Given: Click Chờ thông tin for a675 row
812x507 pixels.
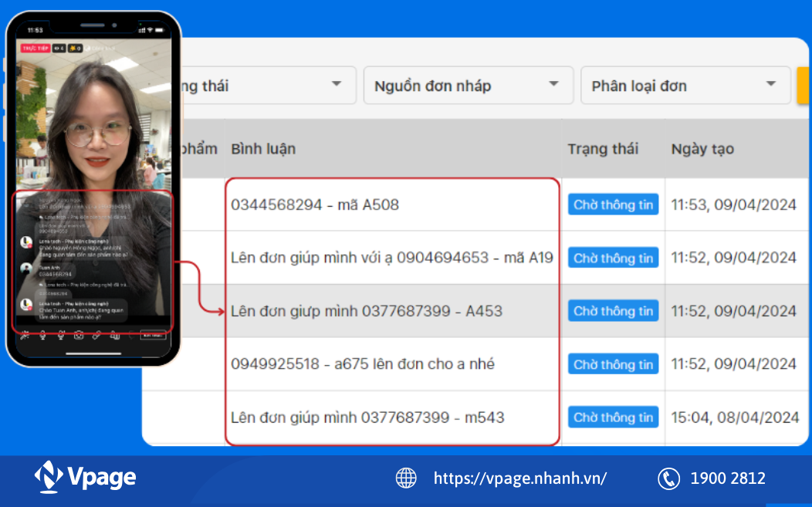Looking at the screenshot, I should [x=613, y=364].
